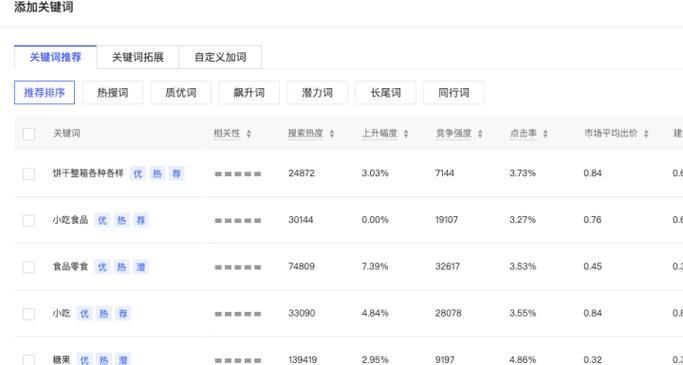Choose the 长尾词 filter

[x=385, y=92]
